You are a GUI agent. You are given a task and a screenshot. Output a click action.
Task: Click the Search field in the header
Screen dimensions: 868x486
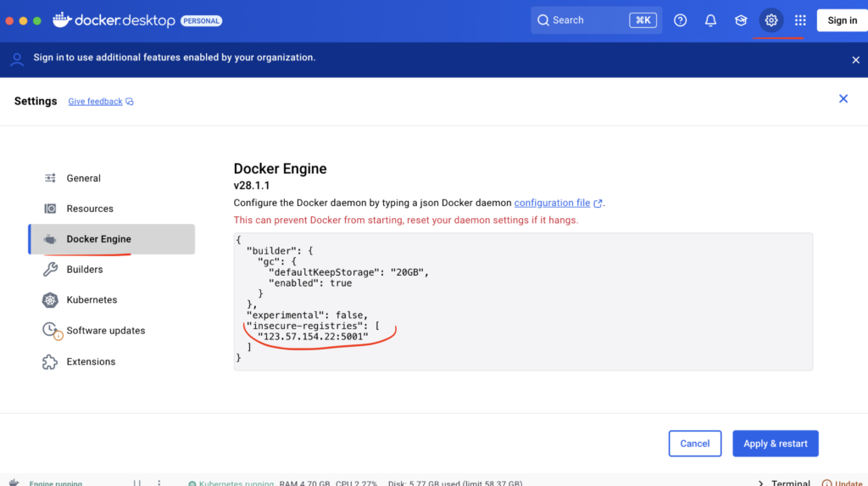pos(596,20)
